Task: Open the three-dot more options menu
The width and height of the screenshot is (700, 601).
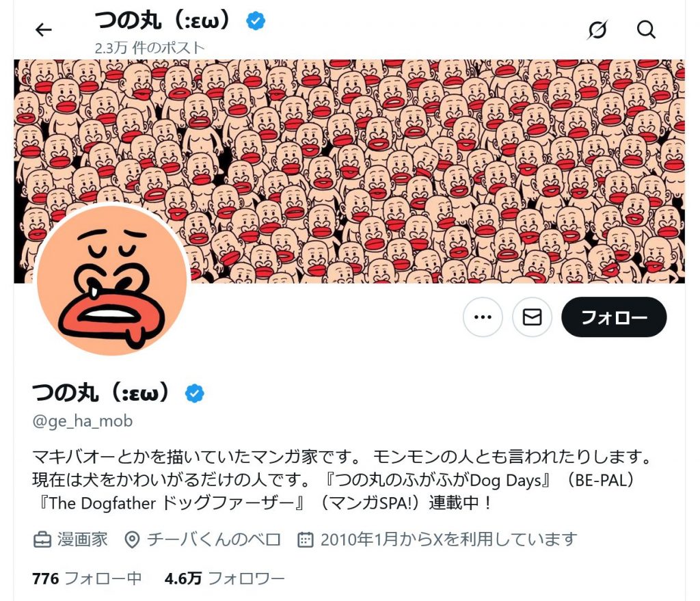Action: pos(483,317)
